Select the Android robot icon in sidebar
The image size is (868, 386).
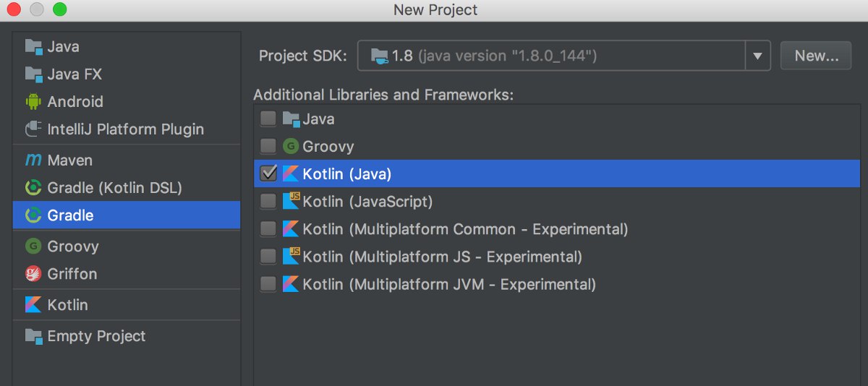coord(33,102)
